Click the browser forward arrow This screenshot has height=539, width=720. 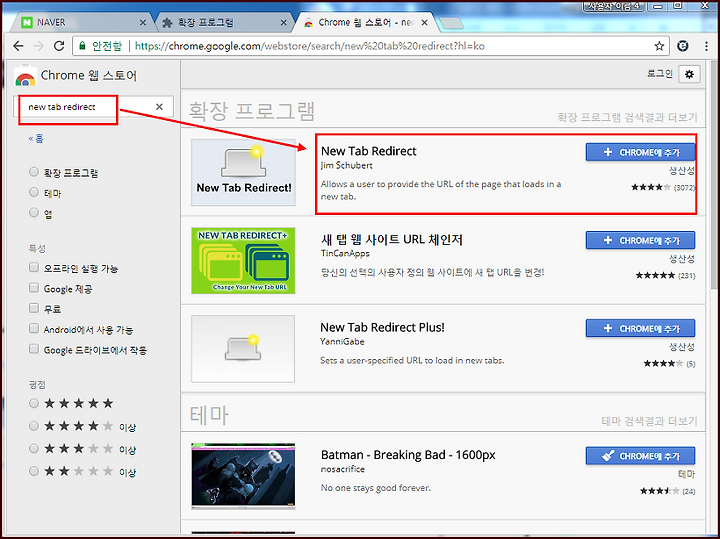coord(39,46)
